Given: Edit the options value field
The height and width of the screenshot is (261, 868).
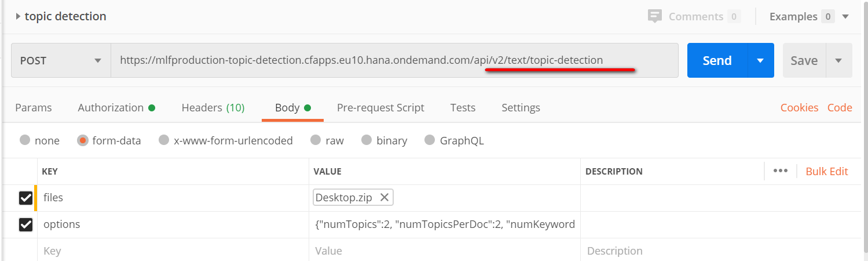Looking at the screenshot, I should 445,224.
